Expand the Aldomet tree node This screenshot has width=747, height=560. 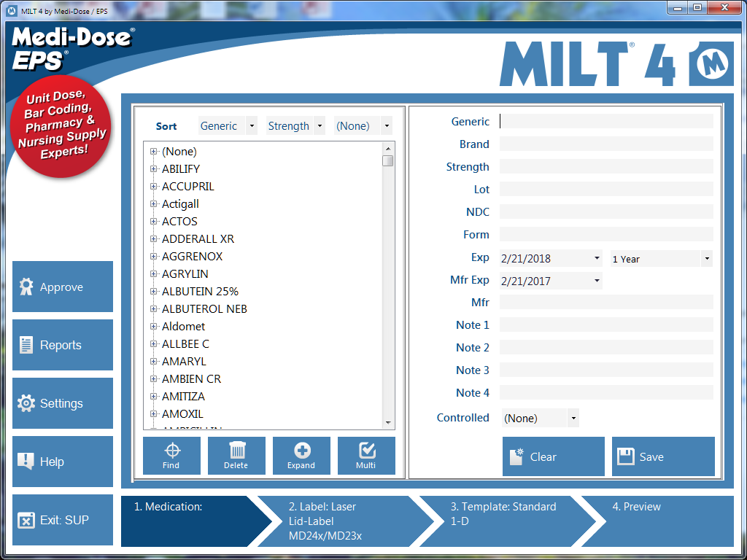pyautogui.click(x=153, y=326)
